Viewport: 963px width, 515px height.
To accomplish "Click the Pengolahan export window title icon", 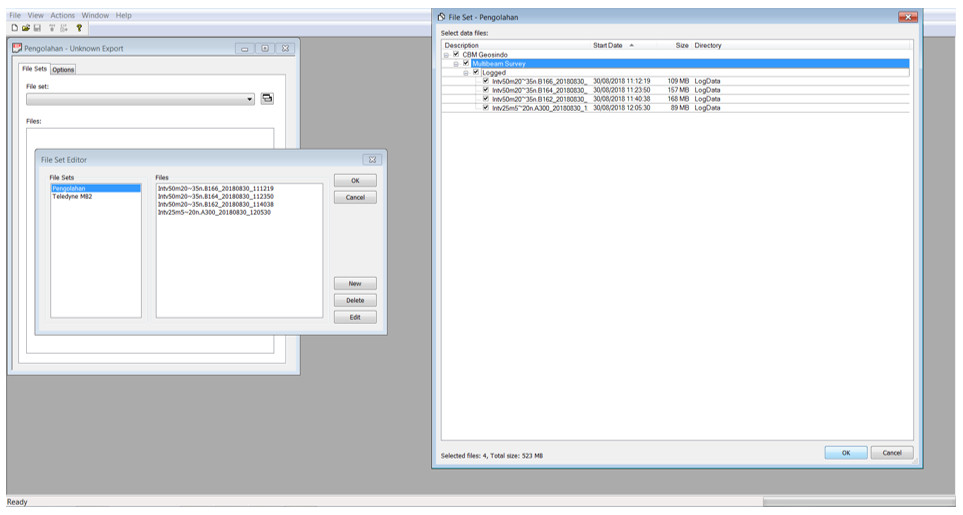I will (x=17, y=48).
